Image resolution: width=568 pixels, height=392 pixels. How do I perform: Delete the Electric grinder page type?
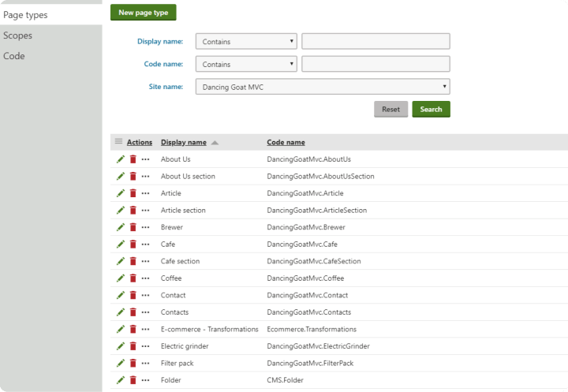coord(133,346)
